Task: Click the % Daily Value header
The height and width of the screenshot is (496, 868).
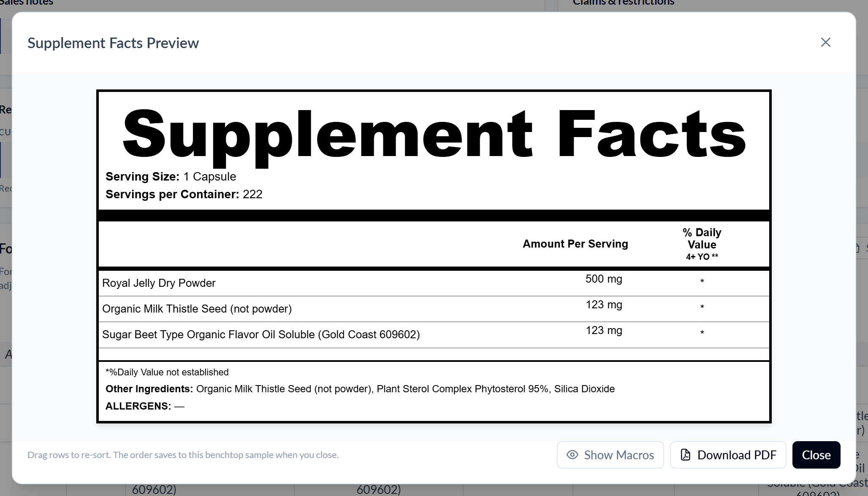Action: tap(702, 239)
